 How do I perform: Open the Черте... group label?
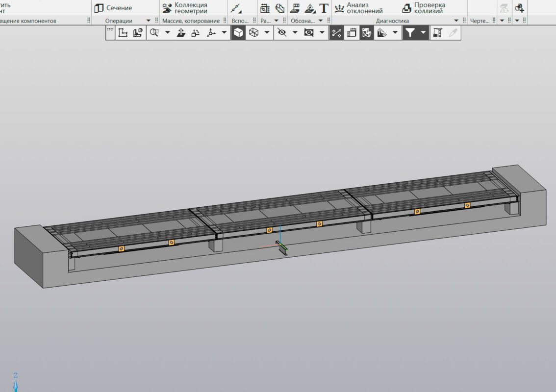click(480, 21)
